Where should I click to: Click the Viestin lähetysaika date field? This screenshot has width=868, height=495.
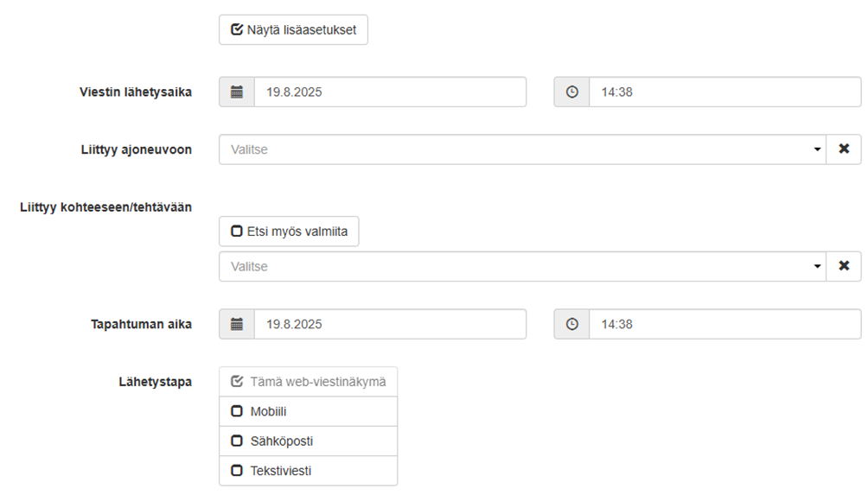(x=389, y=92)
